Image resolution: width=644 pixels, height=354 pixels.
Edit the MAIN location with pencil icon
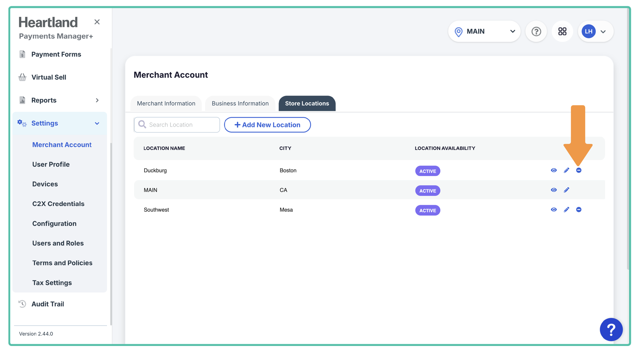point(566,190)
